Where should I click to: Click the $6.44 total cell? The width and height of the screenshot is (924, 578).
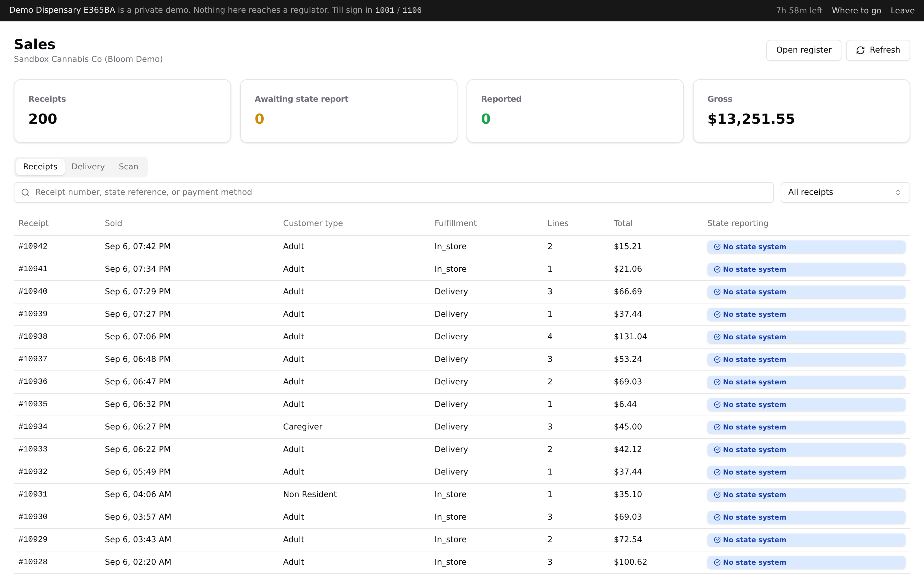click(625, 404)
